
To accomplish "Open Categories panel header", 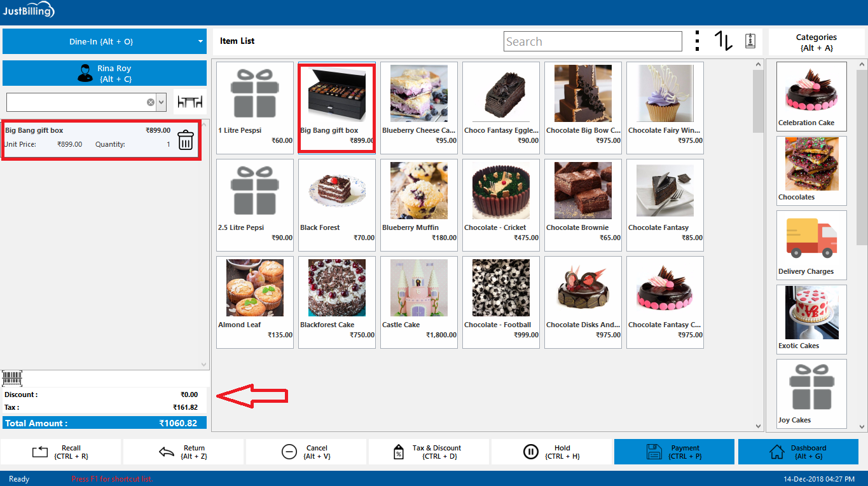I will point(816,42).
